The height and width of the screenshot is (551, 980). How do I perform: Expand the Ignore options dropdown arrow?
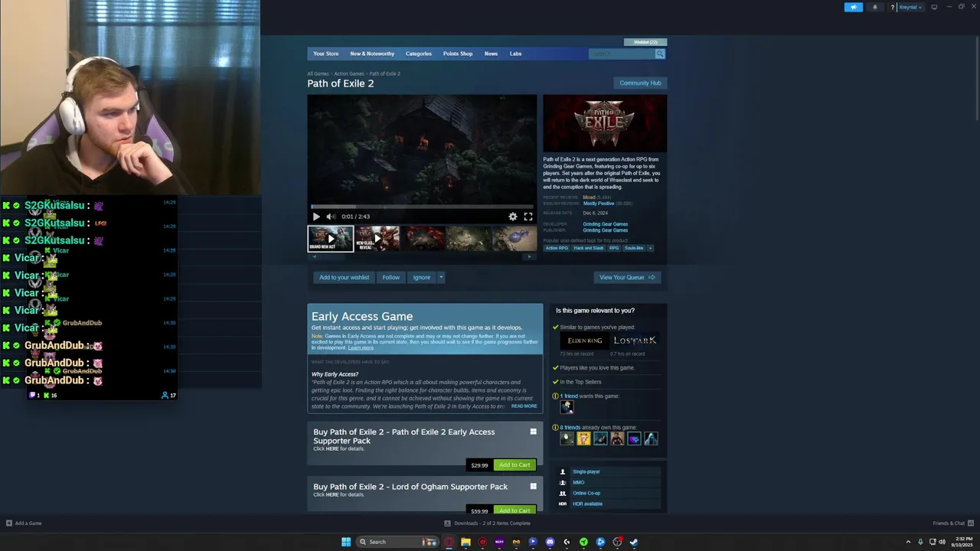440,277
